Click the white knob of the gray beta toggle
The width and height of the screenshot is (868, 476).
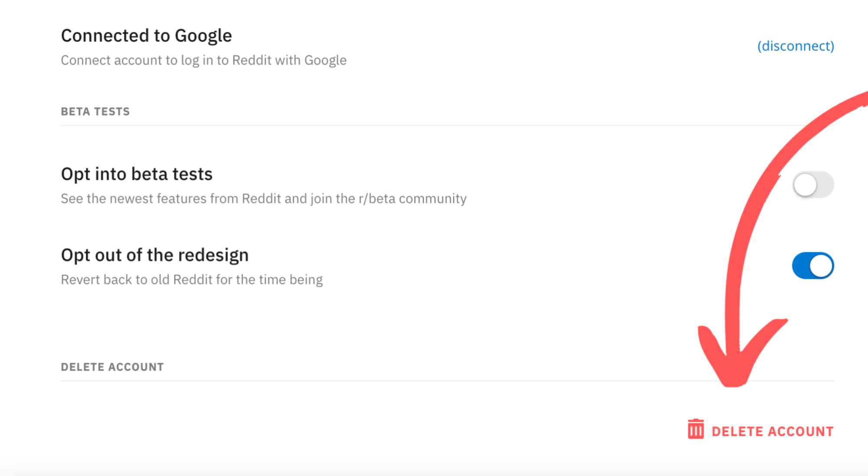pyautogui.click(x=805, y=185)
